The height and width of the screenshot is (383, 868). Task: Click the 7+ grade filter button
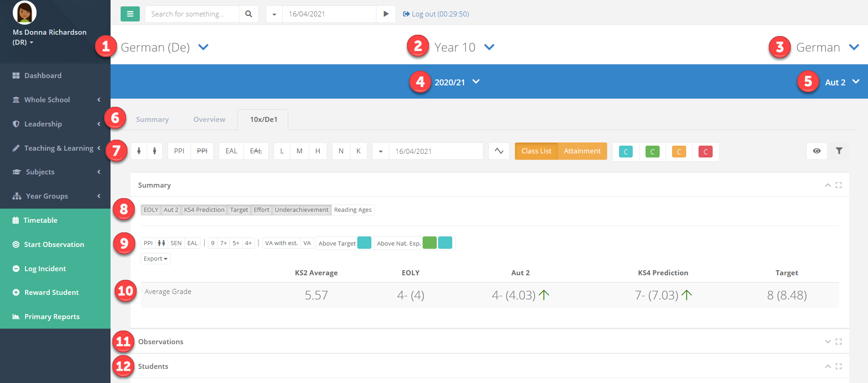point(223,243)
